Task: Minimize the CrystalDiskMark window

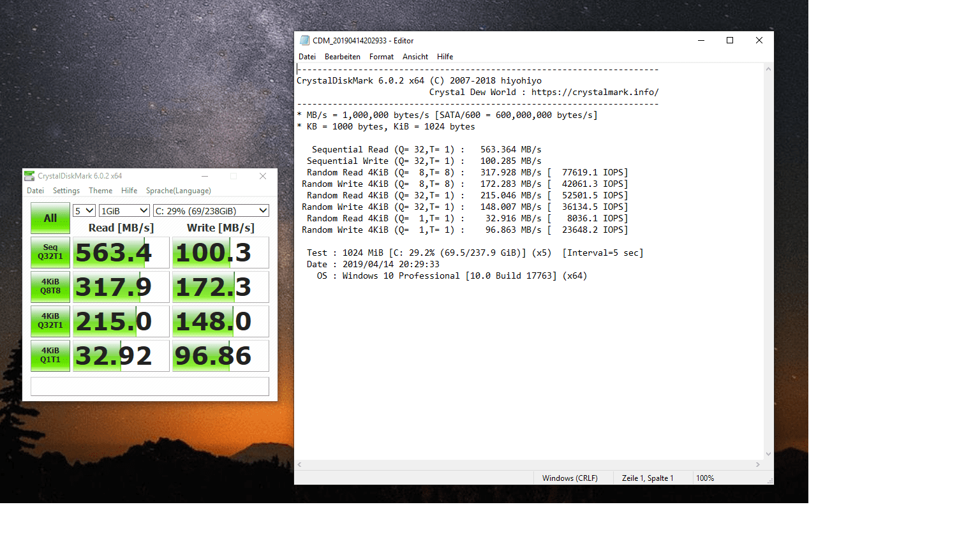Action: point(205,176)
